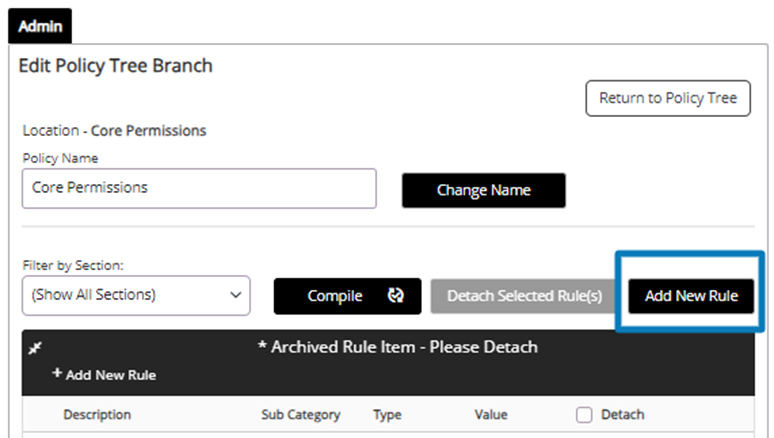Click the Compile button label
This screenshot has width=774, height=438.
coord(334,296)
